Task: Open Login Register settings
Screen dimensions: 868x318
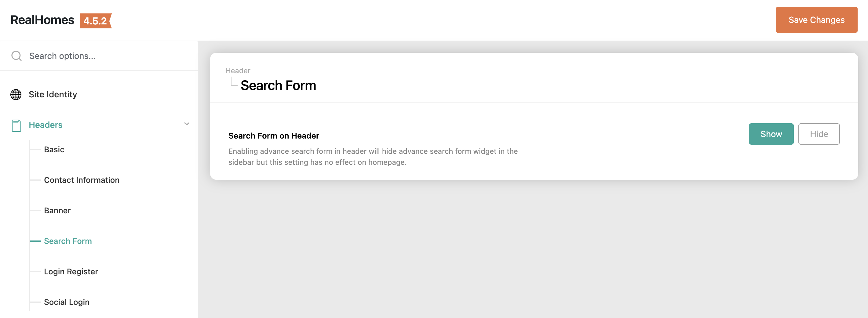Action: coord(71,272)
